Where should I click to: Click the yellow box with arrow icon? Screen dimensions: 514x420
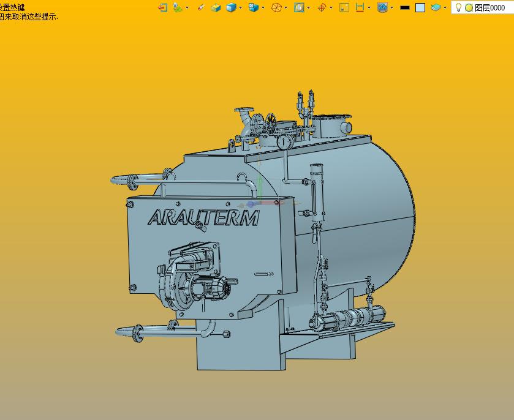pyautogui.click(x=216, y=7)
